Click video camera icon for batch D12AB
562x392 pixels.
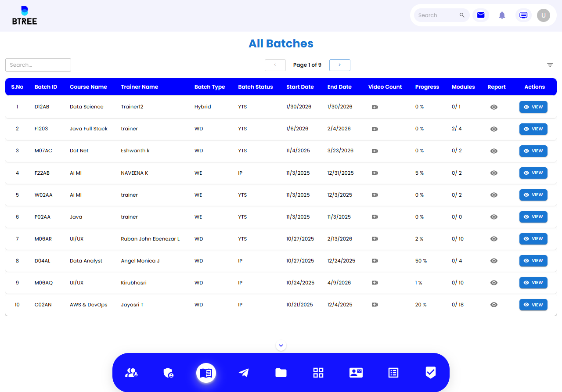(x=375, y=107)
